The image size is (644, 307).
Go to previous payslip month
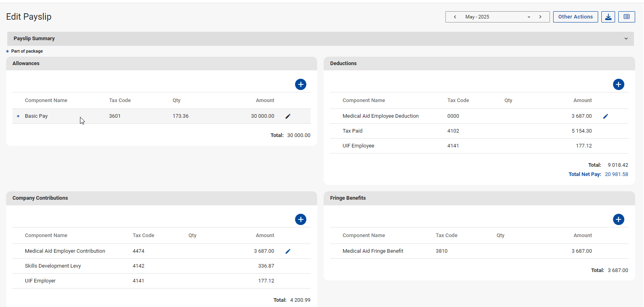click(455, 17)
